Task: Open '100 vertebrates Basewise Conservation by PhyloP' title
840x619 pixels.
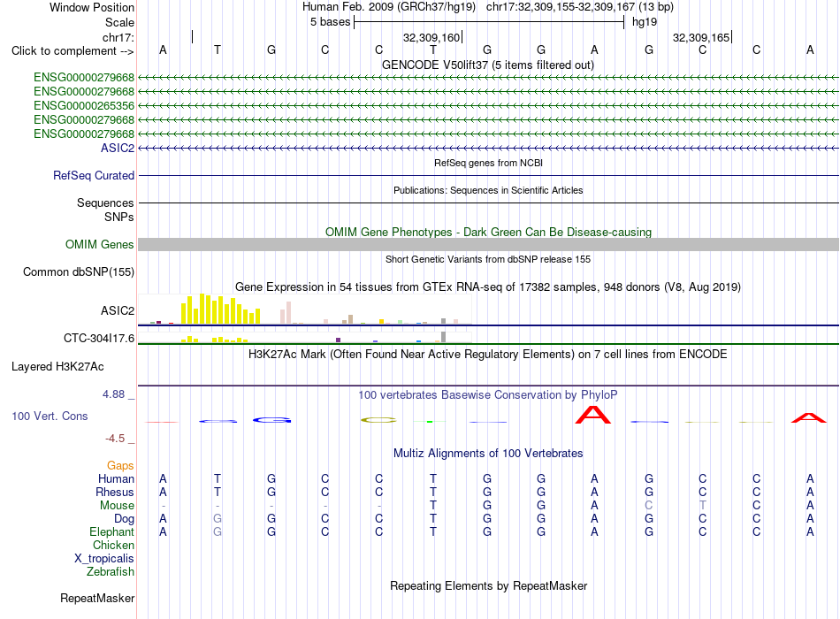Action: 488,395
